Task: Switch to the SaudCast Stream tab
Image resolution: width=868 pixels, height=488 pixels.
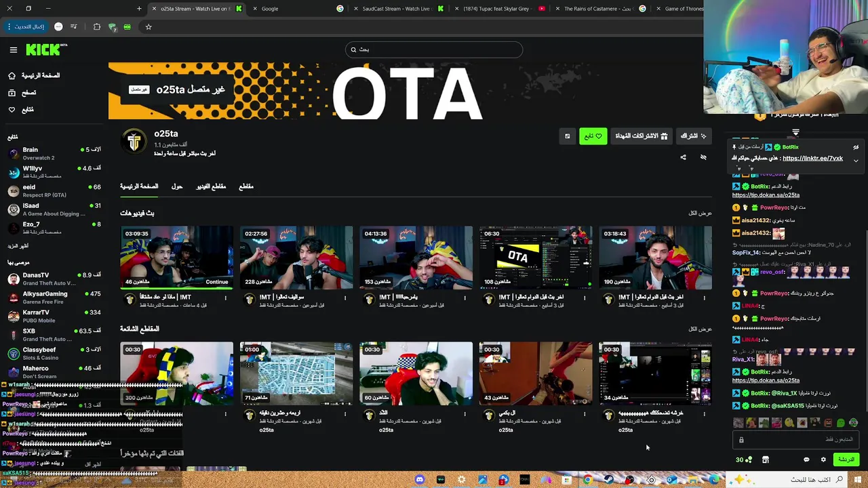Action: click(397, 9)
